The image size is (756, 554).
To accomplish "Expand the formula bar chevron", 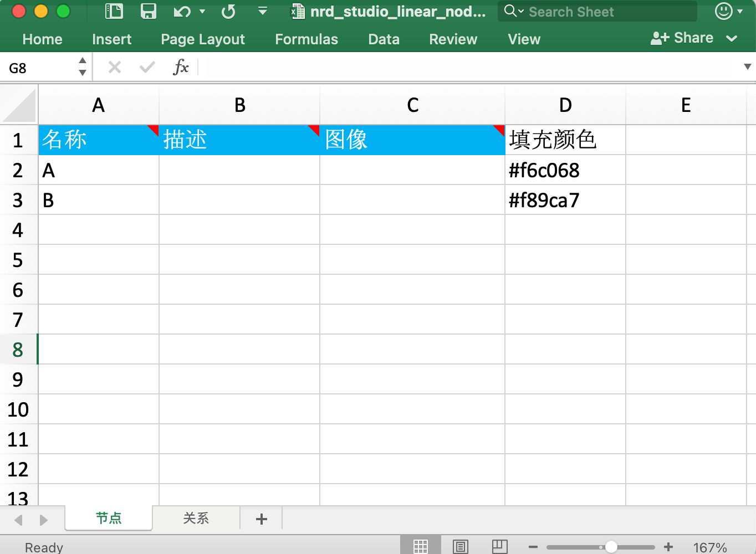I will pyautogui.click(x=747, y=67).
